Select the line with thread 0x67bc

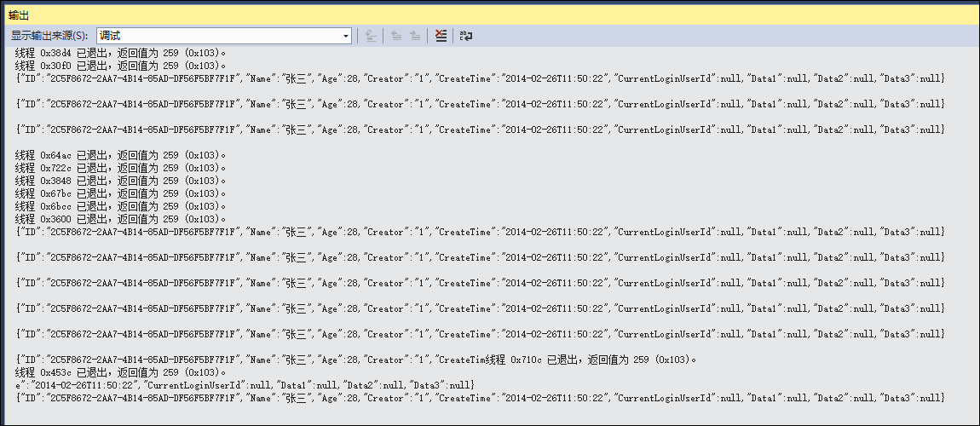tap(120, 193)
